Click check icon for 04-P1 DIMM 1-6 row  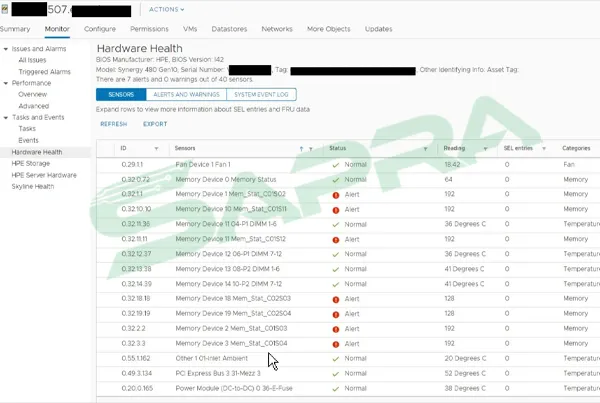pos(336,225)
